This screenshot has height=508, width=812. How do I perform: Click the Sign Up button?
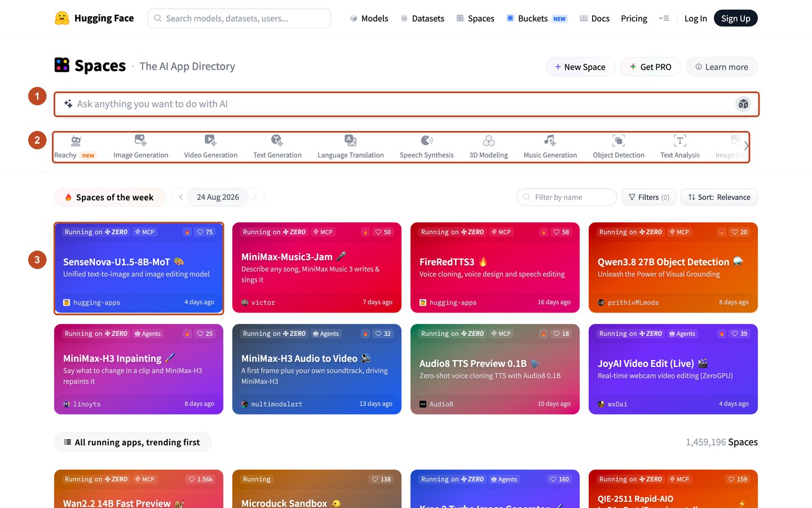(x=736, y=18)
